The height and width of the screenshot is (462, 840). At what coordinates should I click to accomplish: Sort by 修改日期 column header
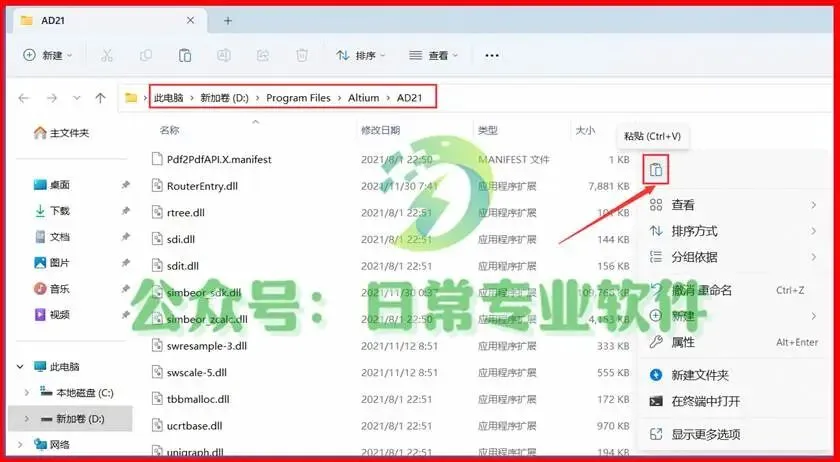[x=380, y=130]
